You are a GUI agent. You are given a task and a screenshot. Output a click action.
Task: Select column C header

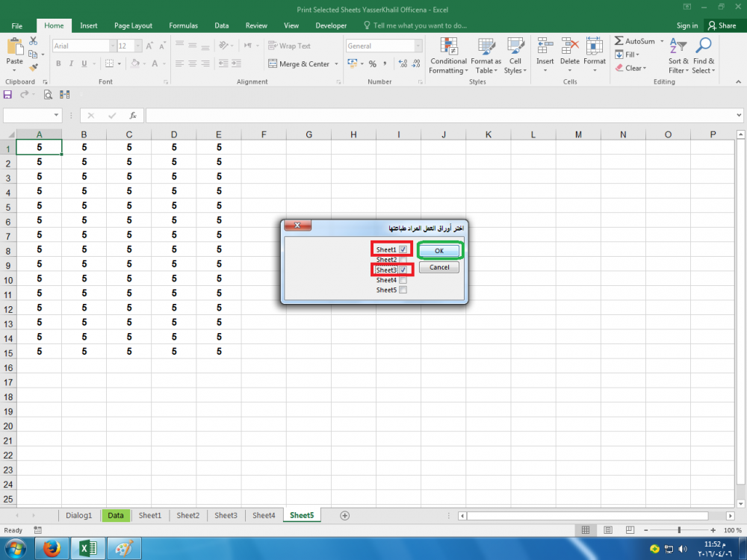coord(129,134)
